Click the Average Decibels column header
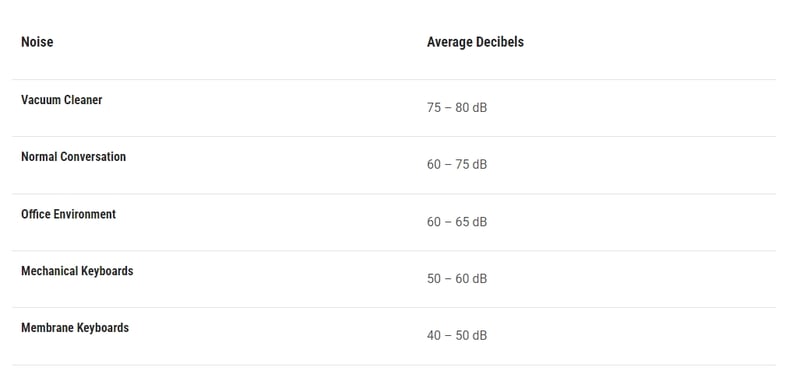This screenshot has height=374, width=800. (475, 42)
